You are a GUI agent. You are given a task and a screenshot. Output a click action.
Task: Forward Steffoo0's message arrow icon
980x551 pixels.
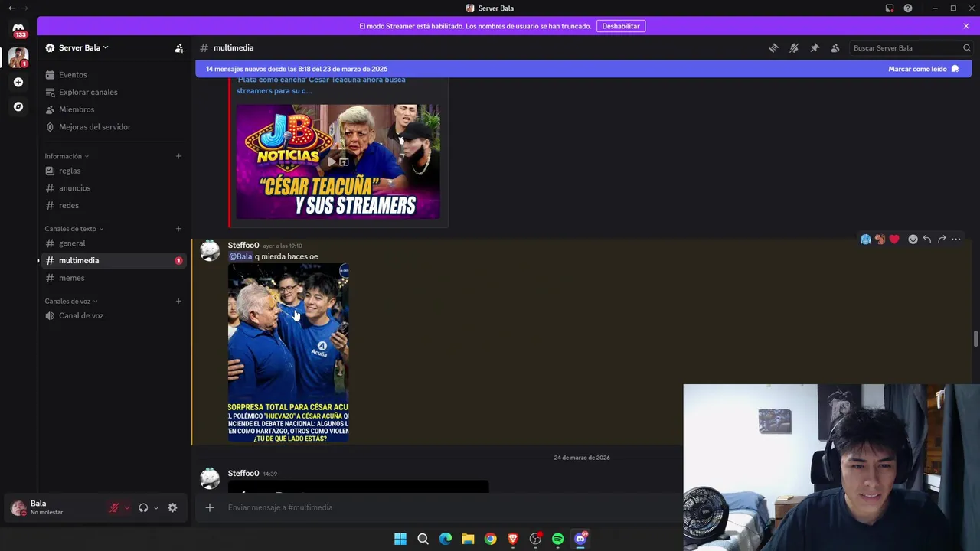pos(942,240)
